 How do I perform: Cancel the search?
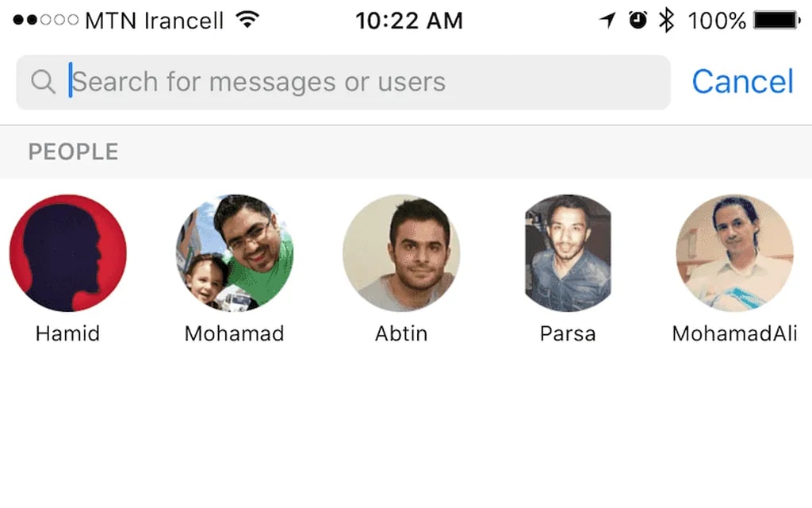click(x=742, y=82)
